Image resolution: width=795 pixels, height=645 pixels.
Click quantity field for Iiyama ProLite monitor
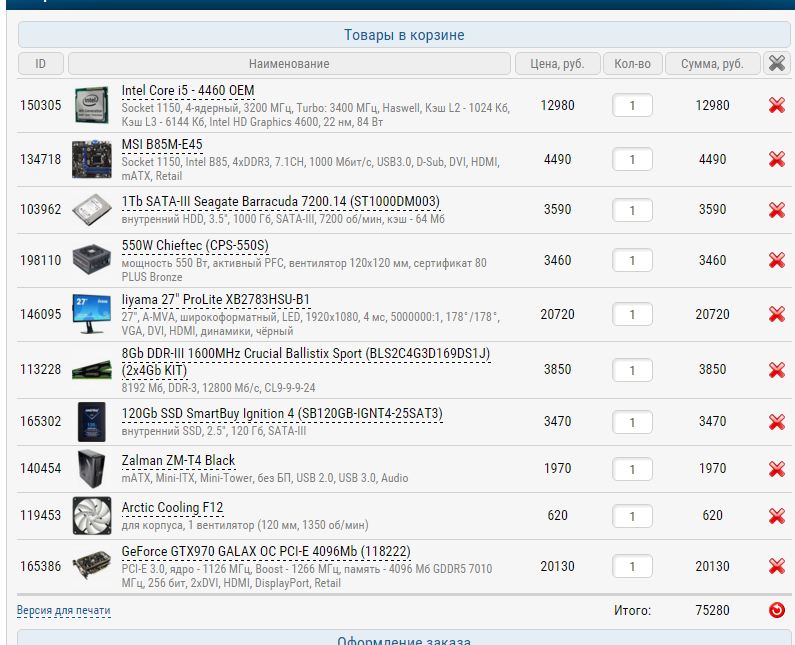(x=632, y=314)
